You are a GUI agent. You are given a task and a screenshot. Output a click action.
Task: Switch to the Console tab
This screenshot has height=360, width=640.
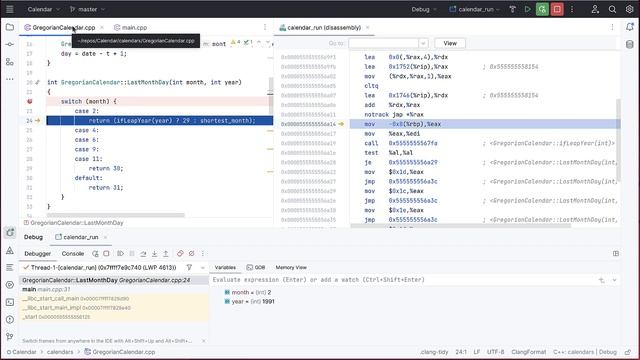[73, 253]
